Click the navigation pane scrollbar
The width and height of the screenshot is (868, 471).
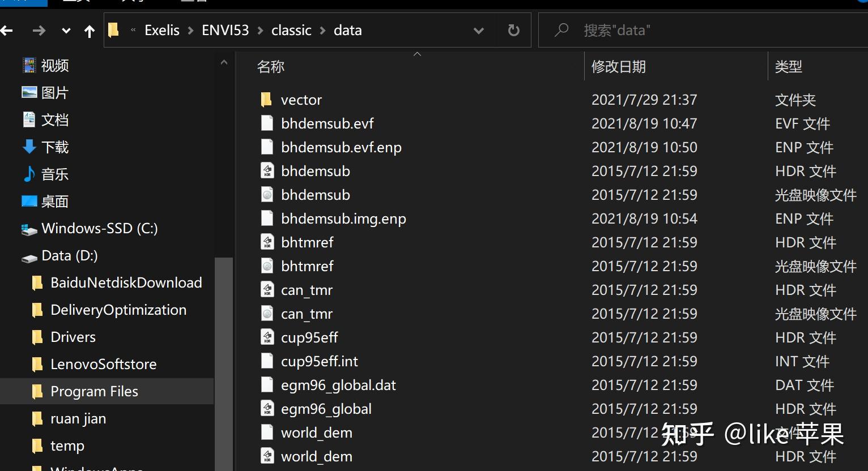(x=224, y=362)
